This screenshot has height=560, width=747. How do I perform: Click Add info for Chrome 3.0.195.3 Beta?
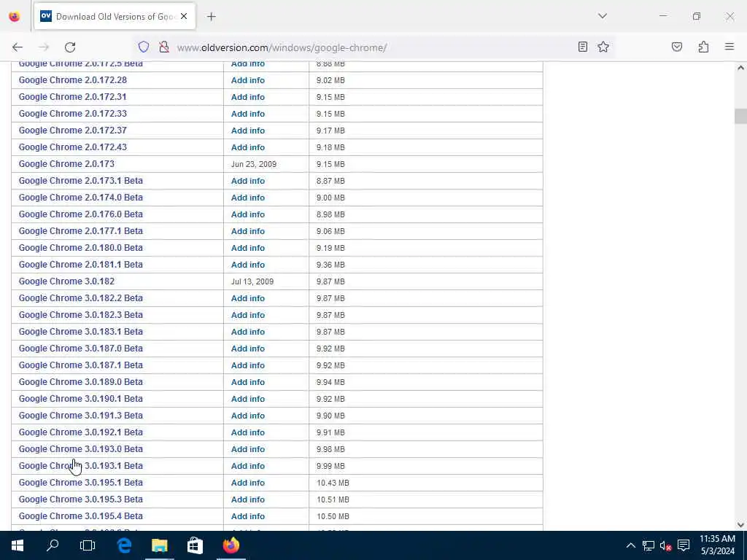248,499
